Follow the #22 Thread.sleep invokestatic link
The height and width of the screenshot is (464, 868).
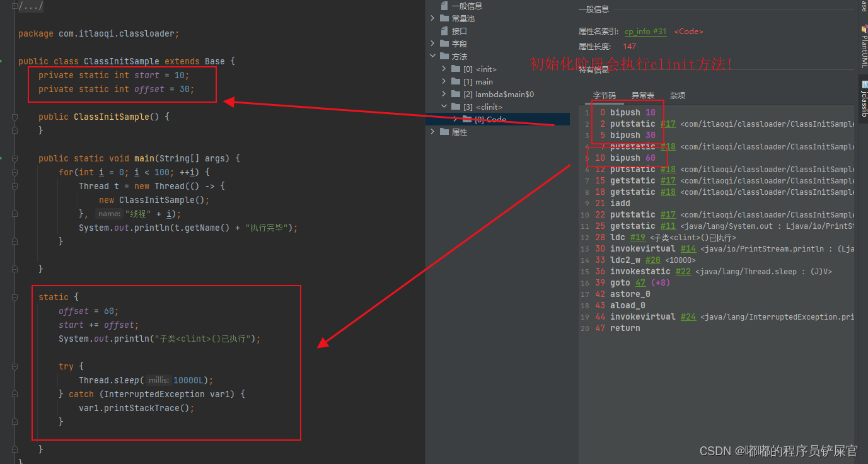click(683, 272)
